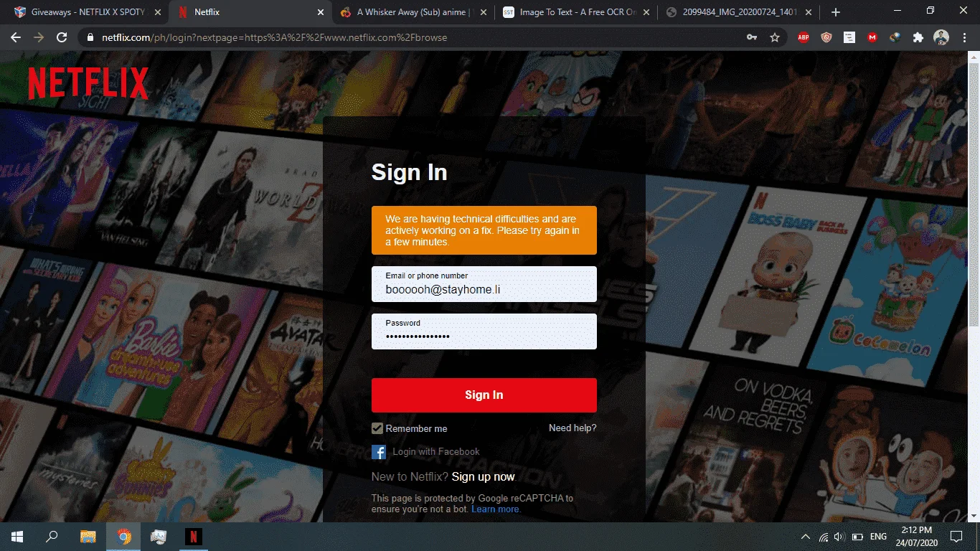
Task: Open the white note extension icon
Action: click(x=849, y=37)
